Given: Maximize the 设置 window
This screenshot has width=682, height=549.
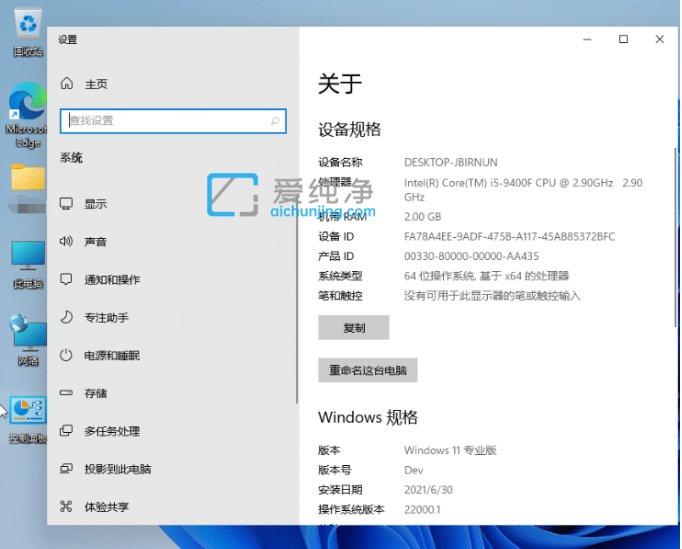Looking at the screenshot, I should [623, 39].
